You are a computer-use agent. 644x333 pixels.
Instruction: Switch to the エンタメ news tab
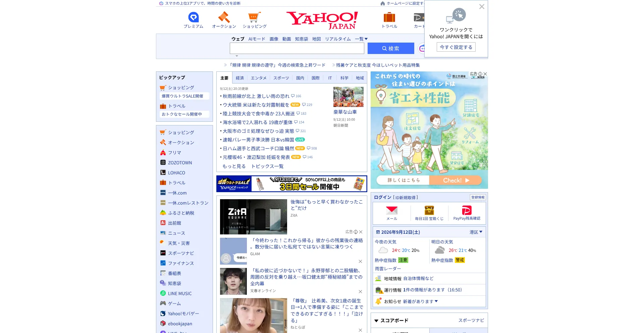(259, 78)
